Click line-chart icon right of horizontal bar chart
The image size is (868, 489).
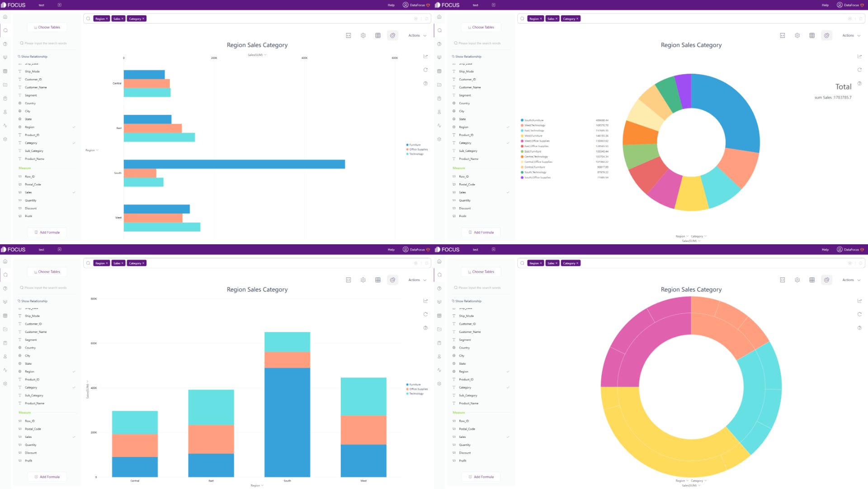[425, 56]
